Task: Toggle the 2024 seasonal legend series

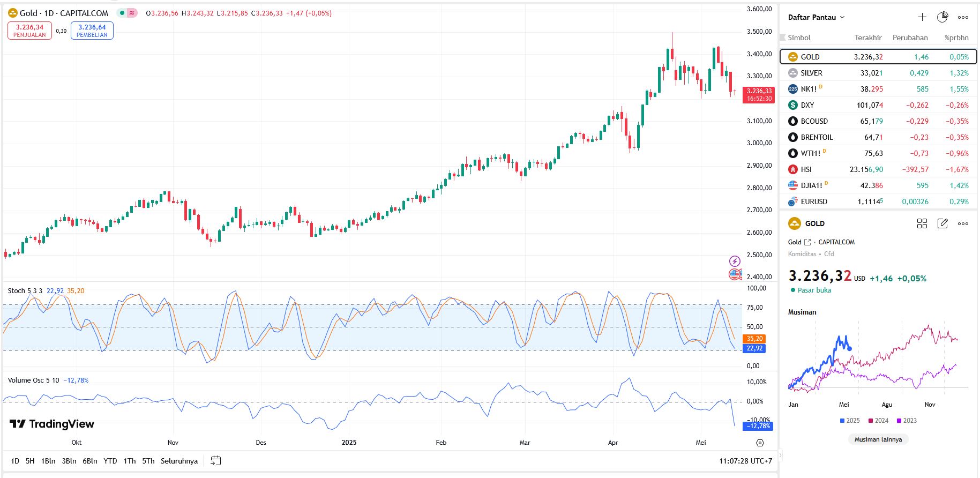Action: [x=878, y=421]
